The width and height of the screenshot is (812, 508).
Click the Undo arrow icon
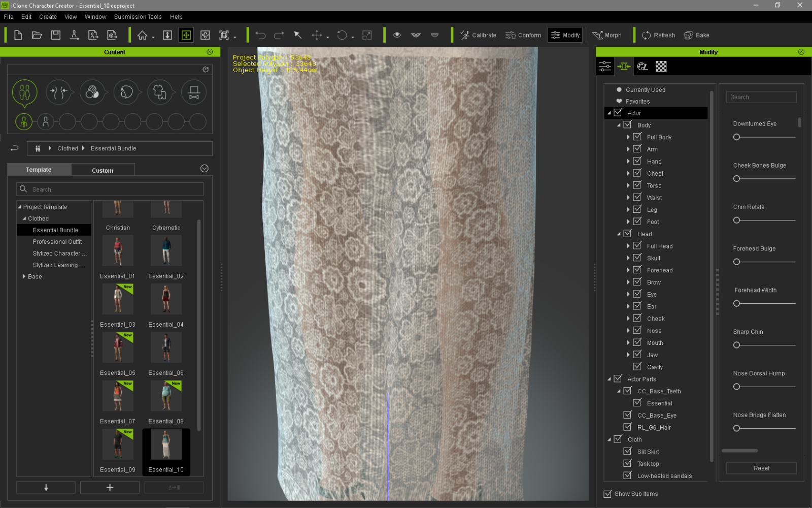(260, 35)
